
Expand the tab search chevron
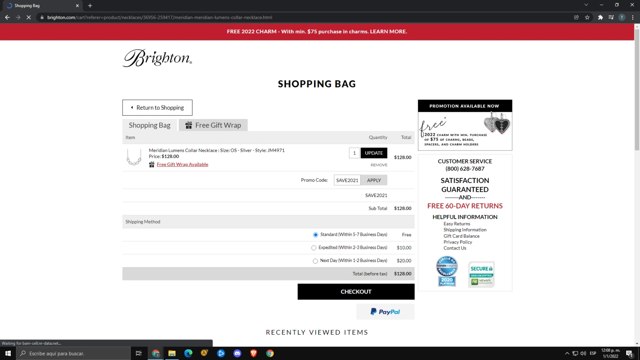click(586, 5)
